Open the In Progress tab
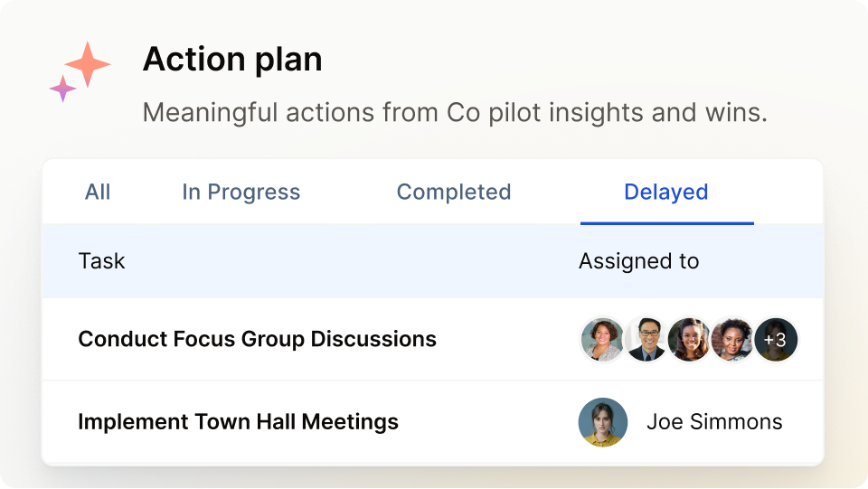 pos(241,192)
